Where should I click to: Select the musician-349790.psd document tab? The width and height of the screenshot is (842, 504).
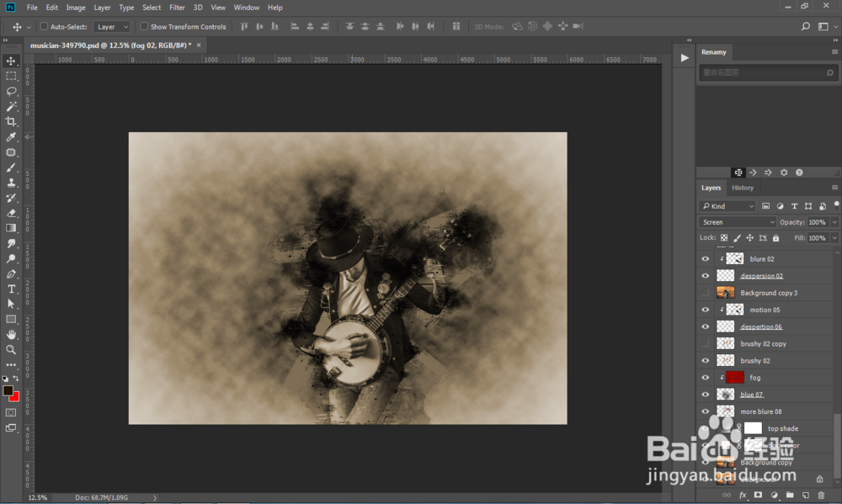(x=110, y=45)
